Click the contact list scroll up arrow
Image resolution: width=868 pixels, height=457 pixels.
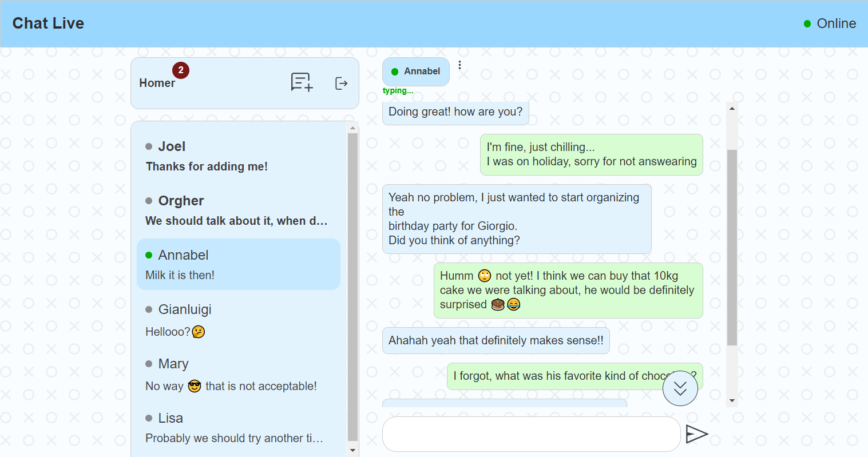(352, 128)
